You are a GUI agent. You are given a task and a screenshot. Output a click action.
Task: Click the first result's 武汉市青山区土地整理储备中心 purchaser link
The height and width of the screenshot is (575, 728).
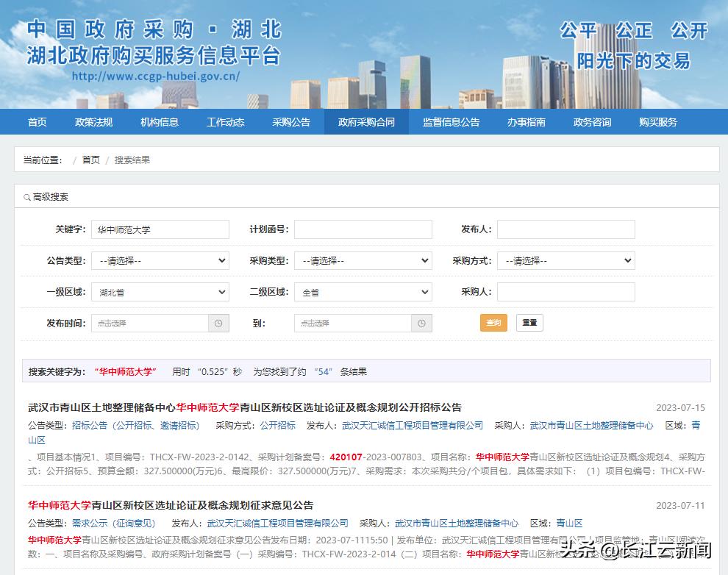pos(591,426)
